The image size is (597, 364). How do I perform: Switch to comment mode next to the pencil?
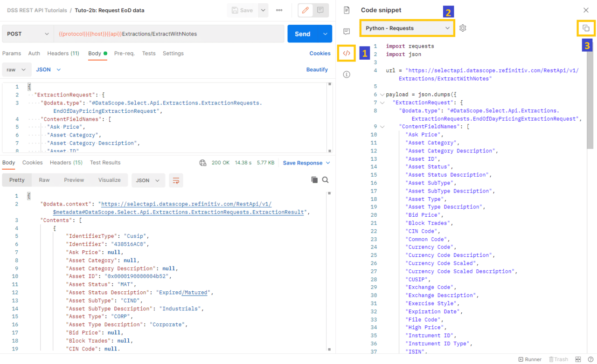coord(320,10)
